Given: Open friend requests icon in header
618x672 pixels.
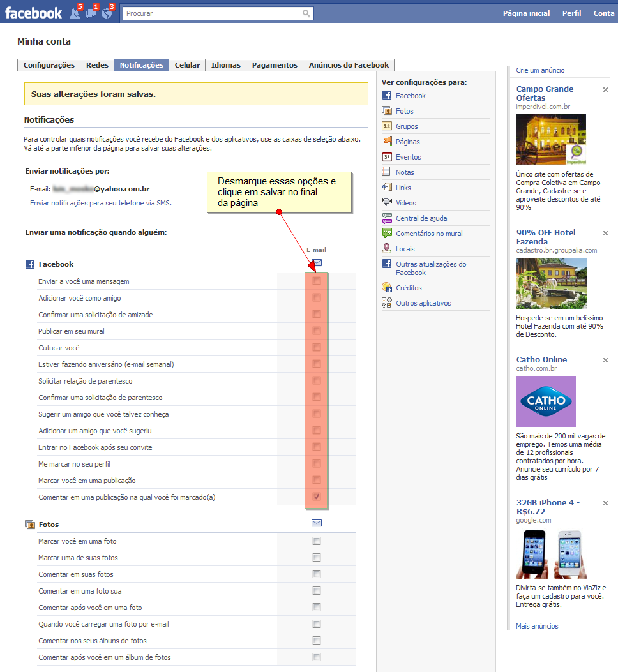Looking at the screenshot, I should point(75,13).
